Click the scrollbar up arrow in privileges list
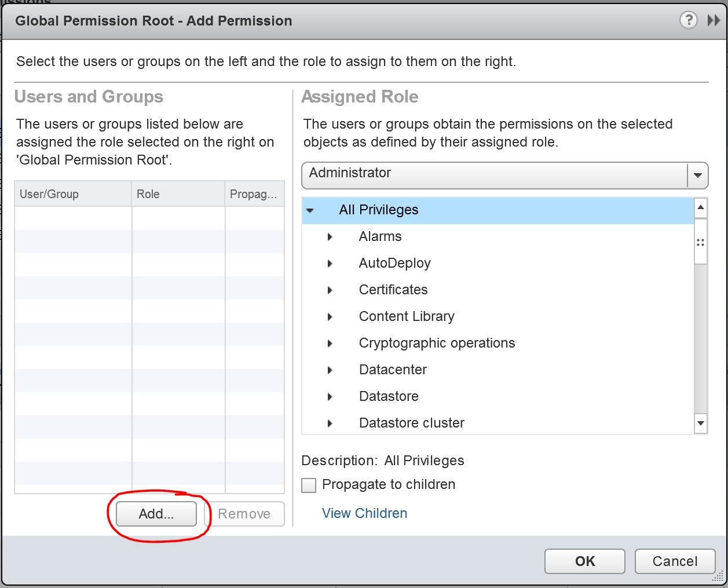 coord(700,207)
